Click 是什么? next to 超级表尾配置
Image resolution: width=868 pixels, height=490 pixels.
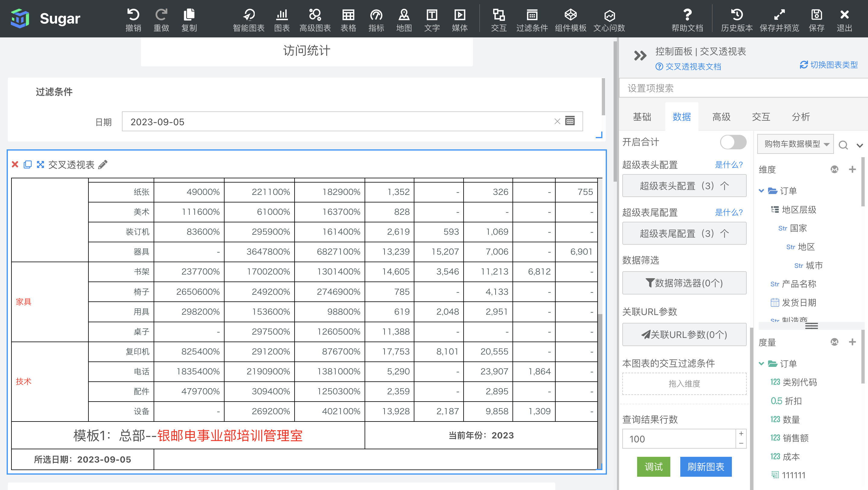tap(729, 212)
